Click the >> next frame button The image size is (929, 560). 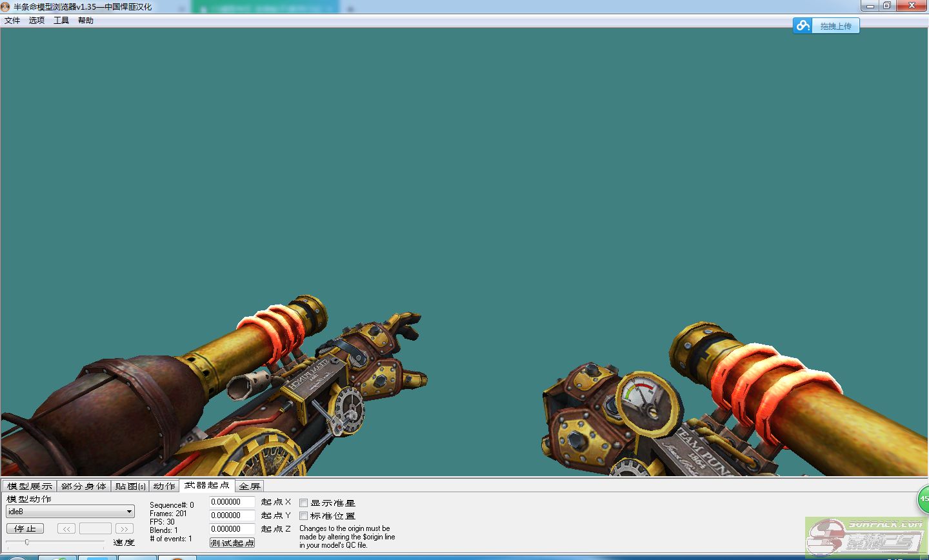coord(125,528)
